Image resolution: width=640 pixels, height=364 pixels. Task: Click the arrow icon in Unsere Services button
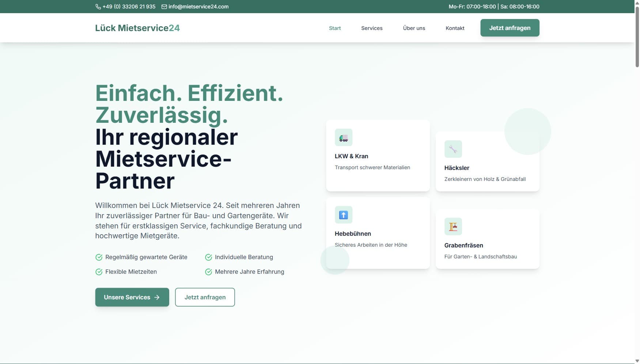click(x=157, y=297)
